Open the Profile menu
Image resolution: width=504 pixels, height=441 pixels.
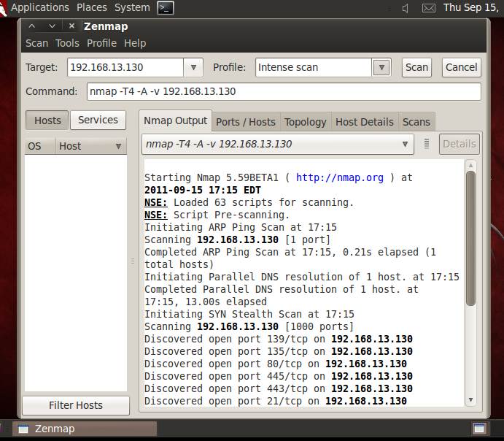101,43
